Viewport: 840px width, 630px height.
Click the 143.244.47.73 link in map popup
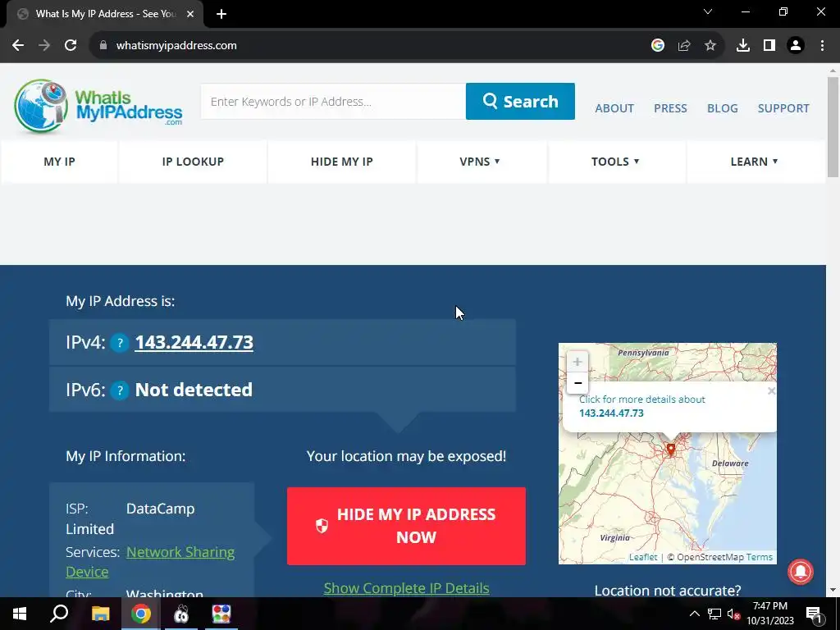(611, 413)
